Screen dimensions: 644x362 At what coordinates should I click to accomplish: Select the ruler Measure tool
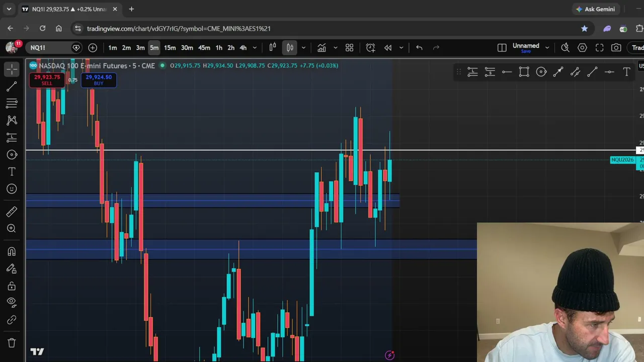[12, 212]
